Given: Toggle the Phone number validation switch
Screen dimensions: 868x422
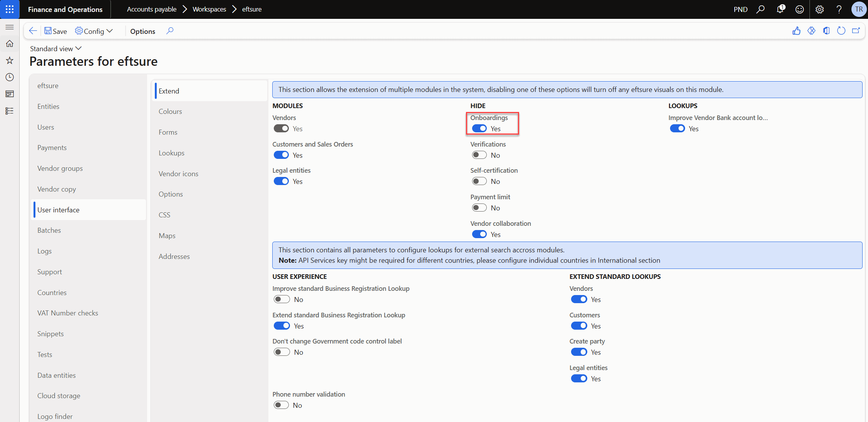Looking at the screenshot, I should 281,405.
